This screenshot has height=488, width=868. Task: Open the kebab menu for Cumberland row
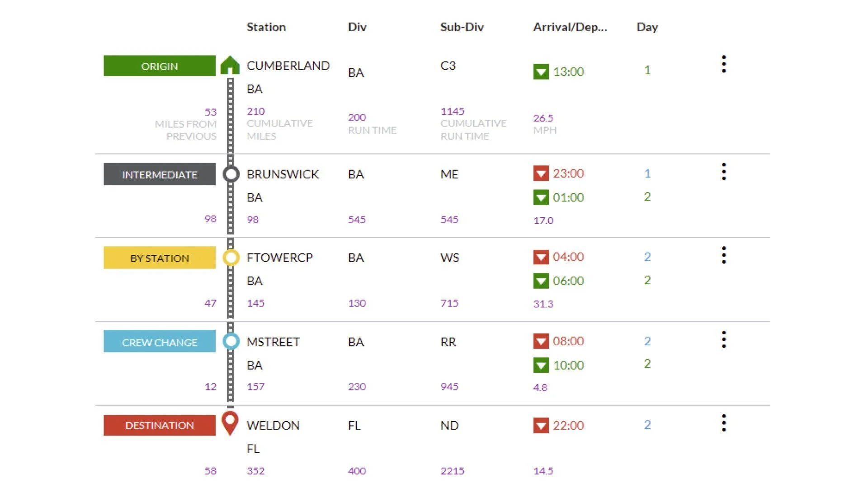coord(724,64)
